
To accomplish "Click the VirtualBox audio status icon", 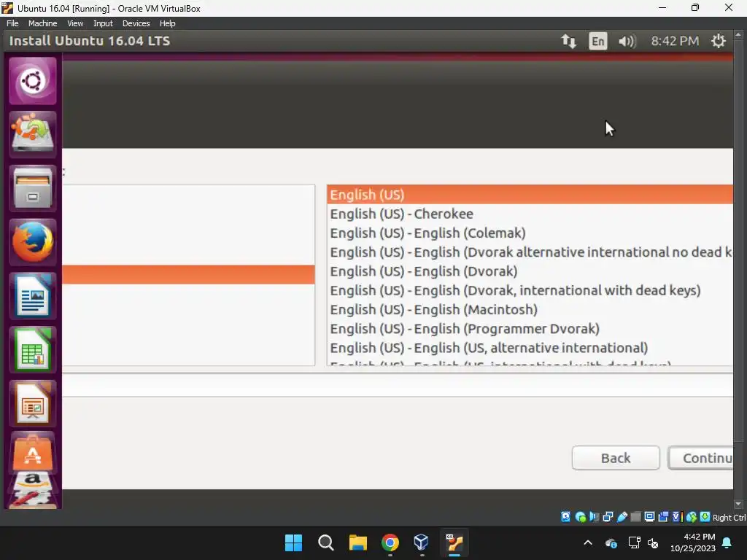I will pos(594,517).
